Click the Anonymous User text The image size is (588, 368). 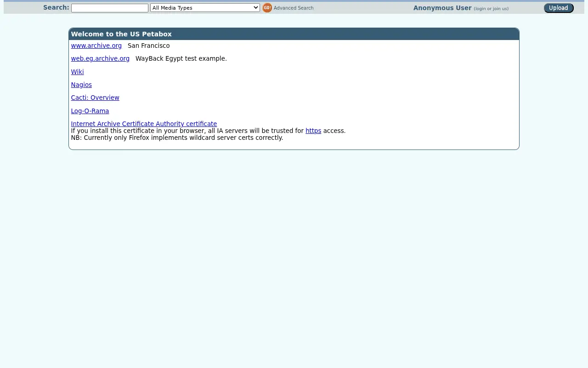coord(442,8)
